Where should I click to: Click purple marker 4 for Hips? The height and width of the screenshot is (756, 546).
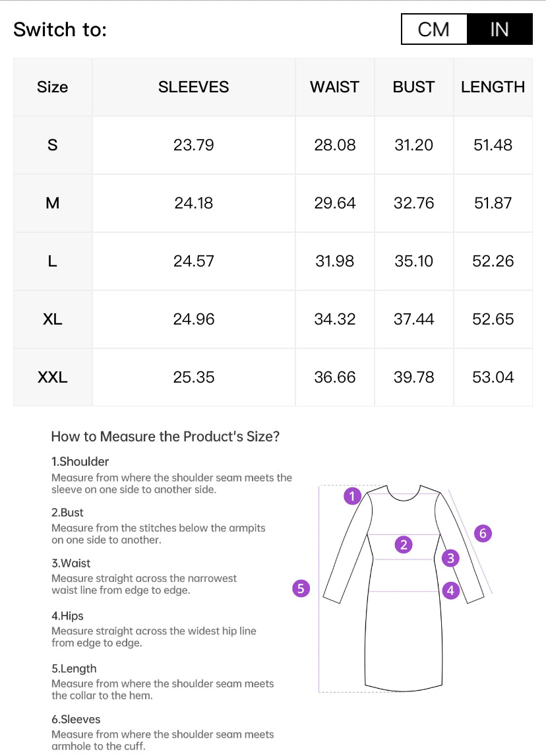[450, 590]
